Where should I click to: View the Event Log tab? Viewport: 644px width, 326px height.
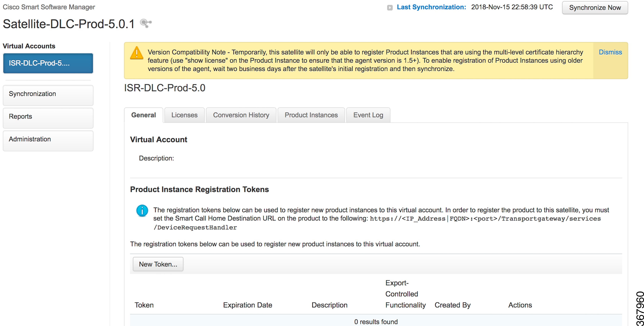(368, 115)
